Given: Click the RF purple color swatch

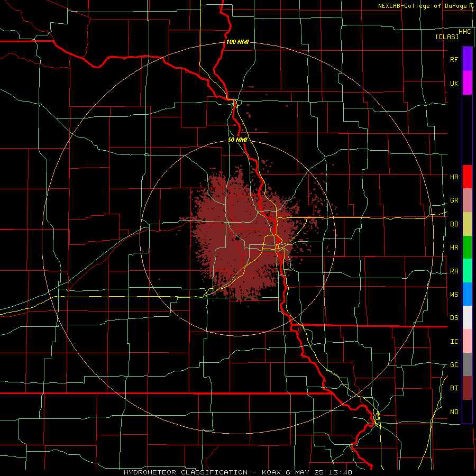Looking at the screenshot, I should click(467, 59).
